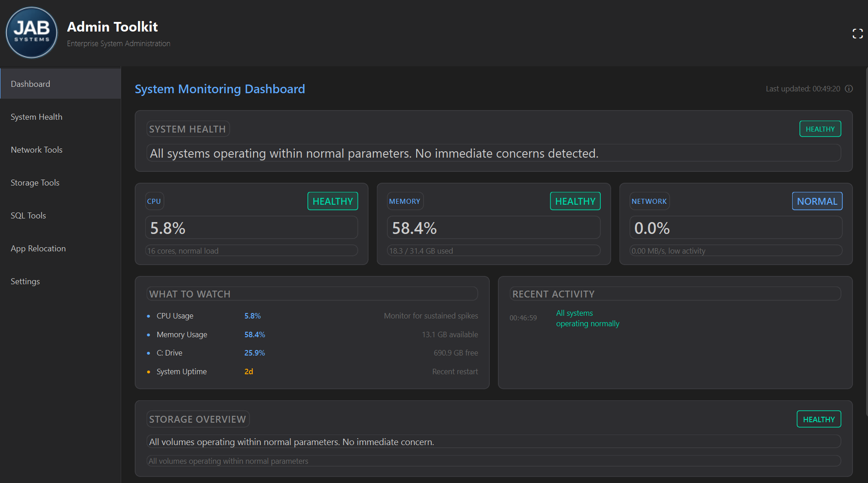Click the MEMORY HEALTHY badge
868x483 pixels.
(575, 201)
